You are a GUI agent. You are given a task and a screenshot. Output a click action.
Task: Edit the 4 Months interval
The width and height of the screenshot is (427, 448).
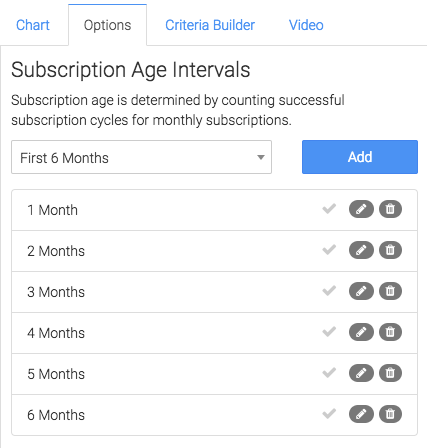pyautogui.click(x=361, y=332)
